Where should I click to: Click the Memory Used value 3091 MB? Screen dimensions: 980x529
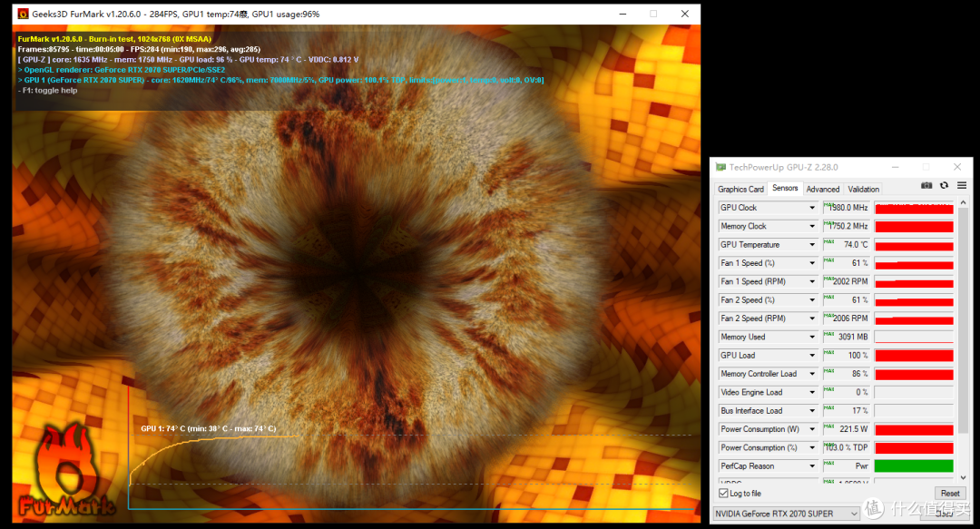click(x=847, y=337)
